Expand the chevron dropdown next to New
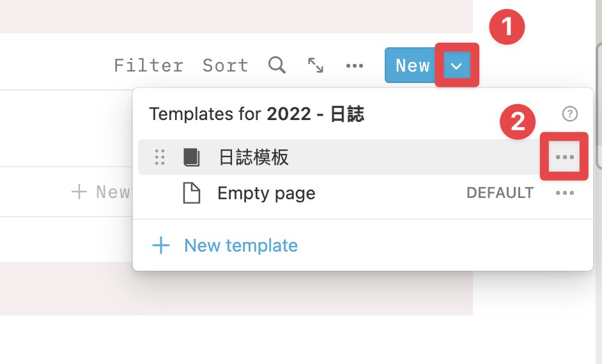602x364 pixels. [x=456, y=66]
